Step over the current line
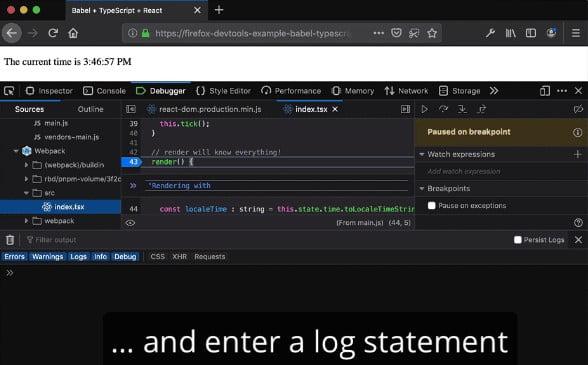Viewport: 588px width, 365px height. coord(443,109)
